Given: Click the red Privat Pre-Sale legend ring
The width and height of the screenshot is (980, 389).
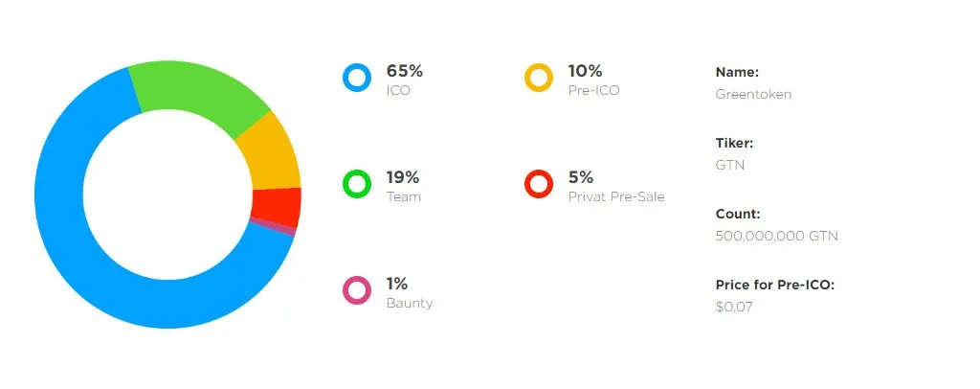Looking at the screenshot, I should [538, 184].
